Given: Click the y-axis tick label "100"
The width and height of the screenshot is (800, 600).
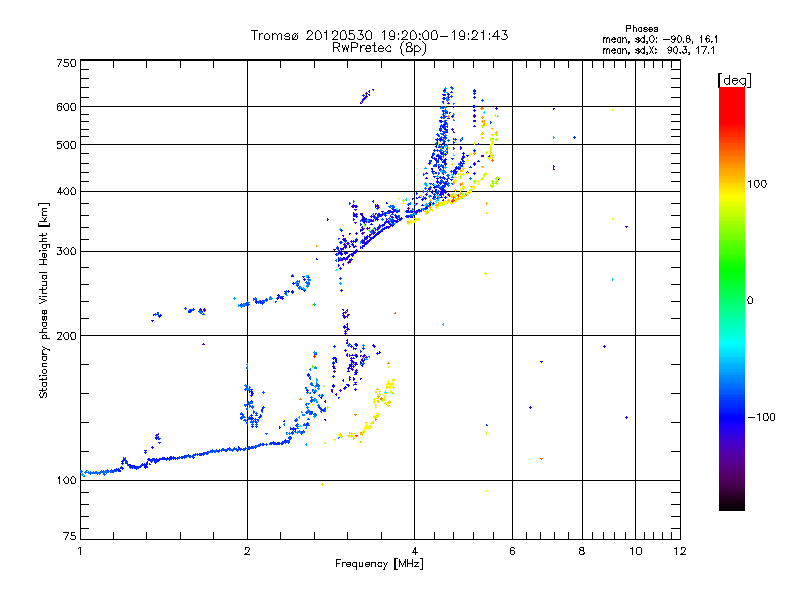Looking at the screenshot, I should (66, 480).
